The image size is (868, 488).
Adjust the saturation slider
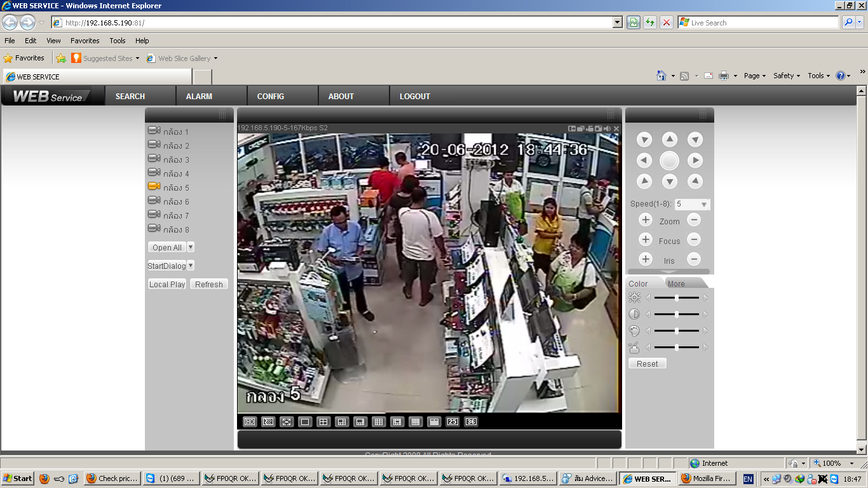[x=677, y=347]
